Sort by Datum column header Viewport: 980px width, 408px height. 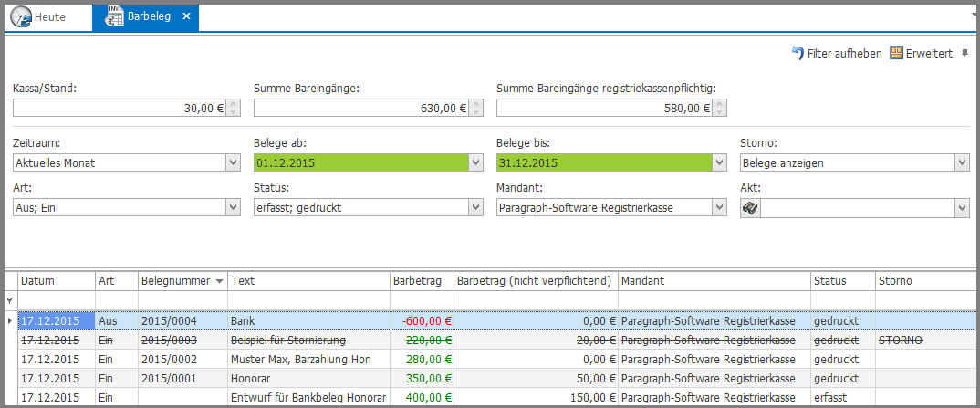[x=57, y=281]
